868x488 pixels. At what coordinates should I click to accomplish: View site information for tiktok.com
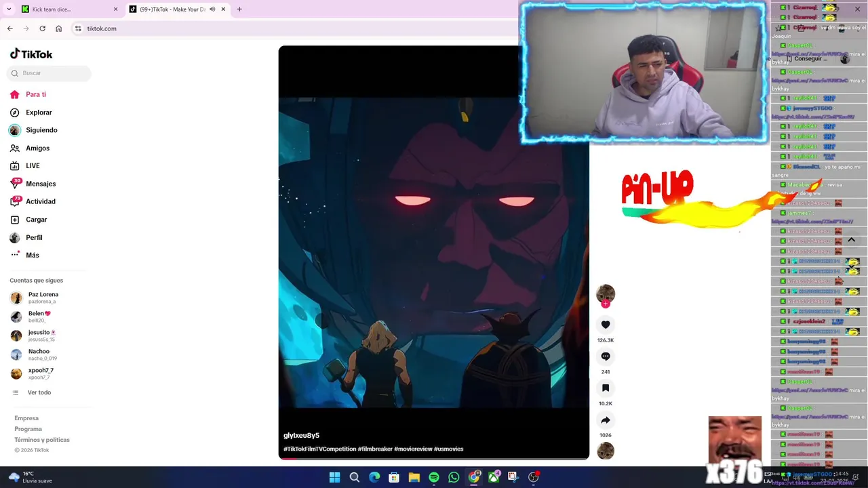click(78, 28)
